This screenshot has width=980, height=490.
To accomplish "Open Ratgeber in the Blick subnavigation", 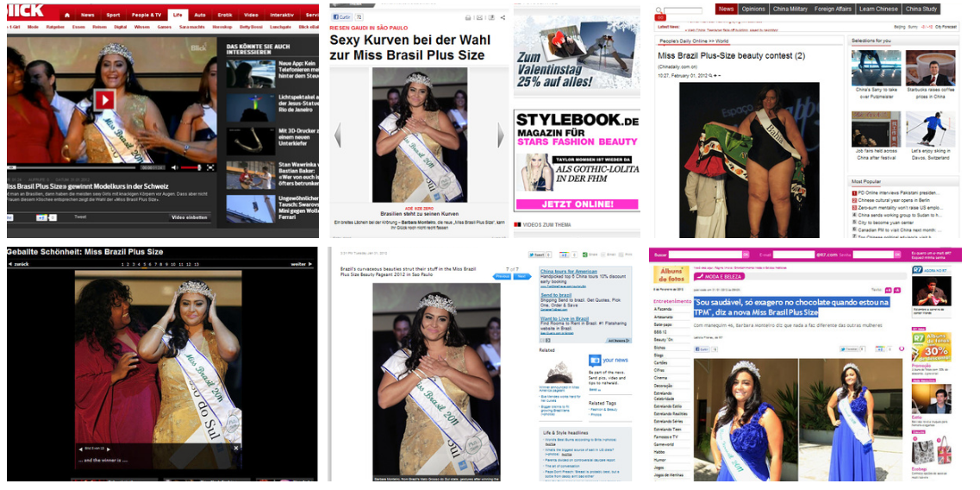I will tap(56, 28).
